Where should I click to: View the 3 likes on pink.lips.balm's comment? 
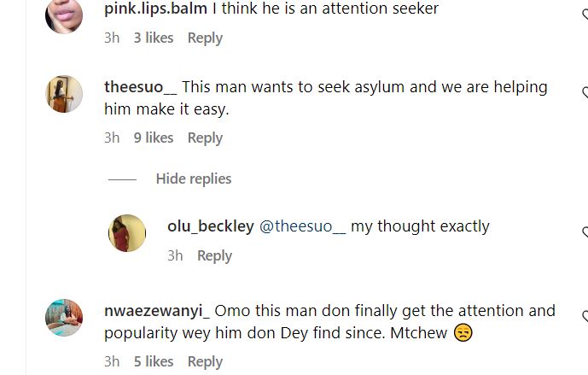tap(154, 38)
